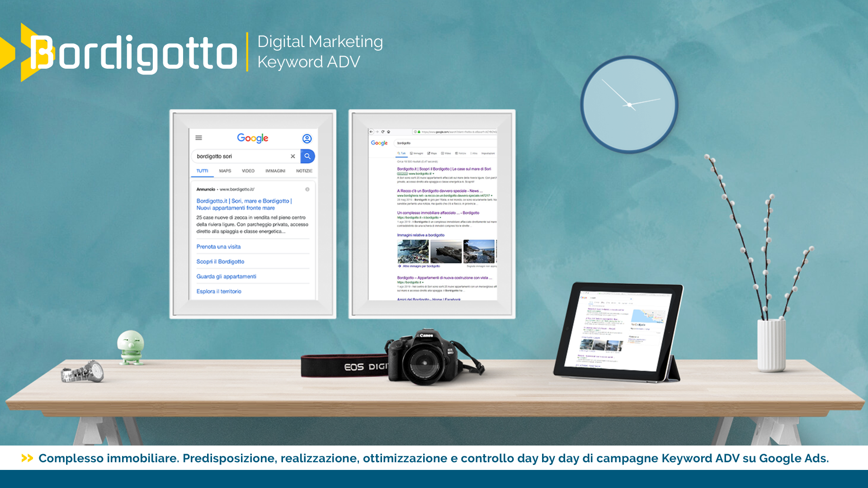Open 'Immagini relative a bordigotto' heading link
This screenshot has width=868, height=488.
[x=420, y=235]
